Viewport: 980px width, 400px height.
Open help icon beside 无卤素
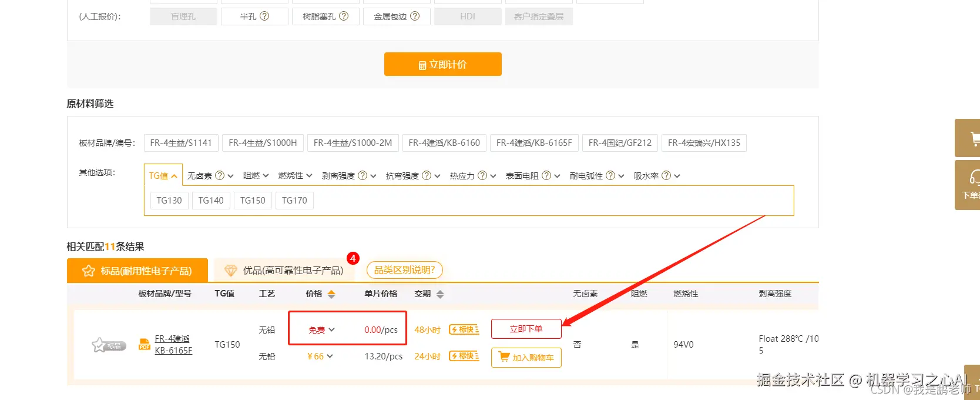tap(220, 175)
